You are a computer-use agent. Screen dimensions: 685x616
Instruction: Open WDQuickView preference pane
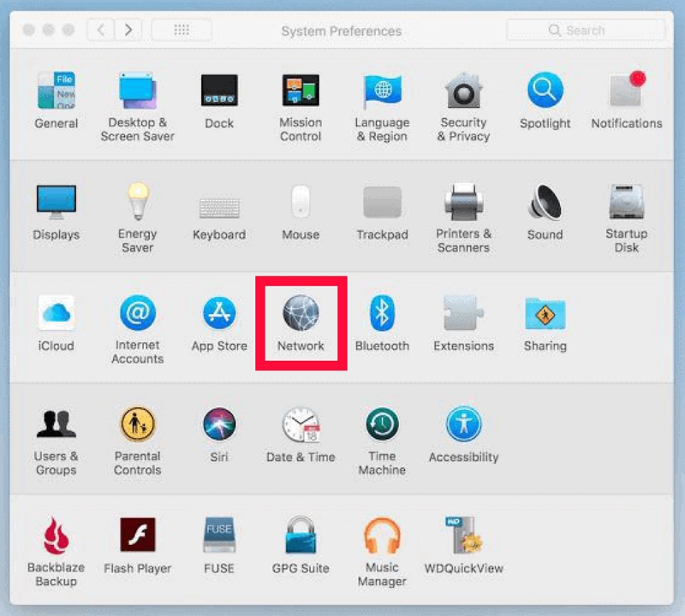click(x=463, y=546)
